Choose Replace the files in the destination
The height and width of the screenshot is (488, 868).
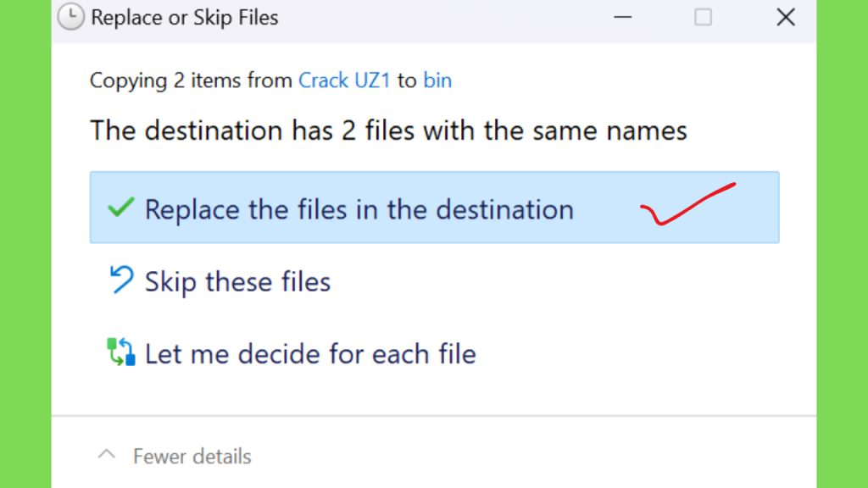435,208
